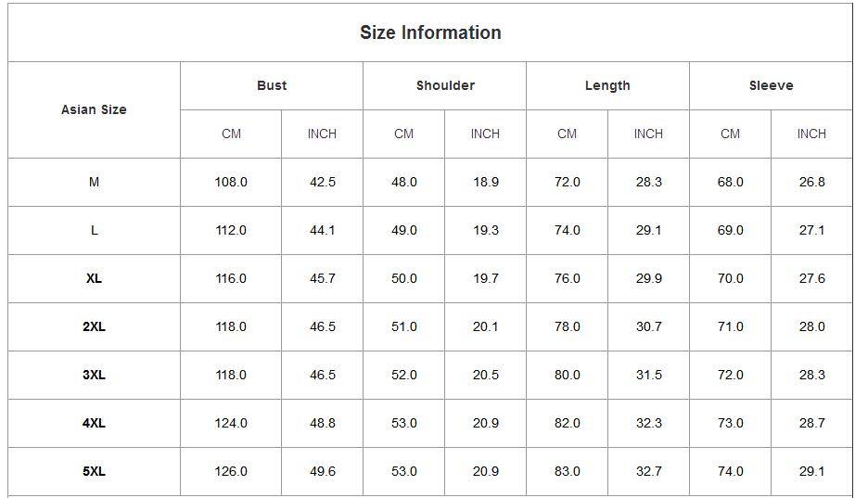Click the 30.7 length inch value

pos(649,326)
